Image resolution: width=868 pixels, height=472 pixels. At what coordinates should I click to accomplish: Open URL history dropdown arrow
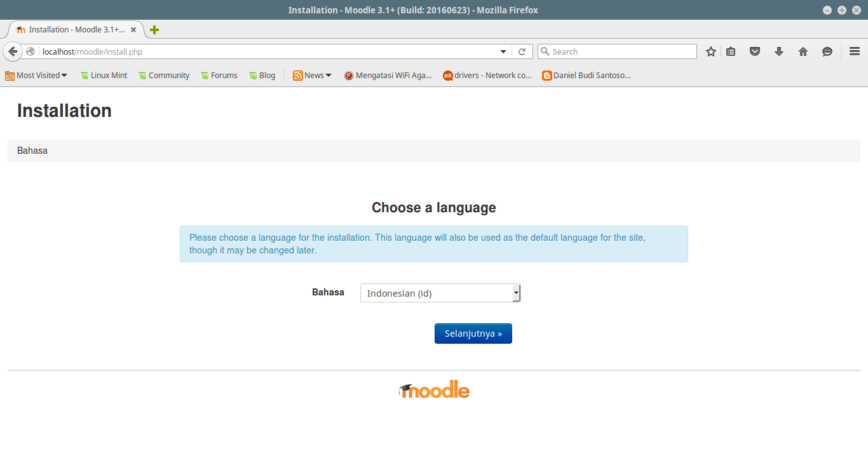[503, 51]
